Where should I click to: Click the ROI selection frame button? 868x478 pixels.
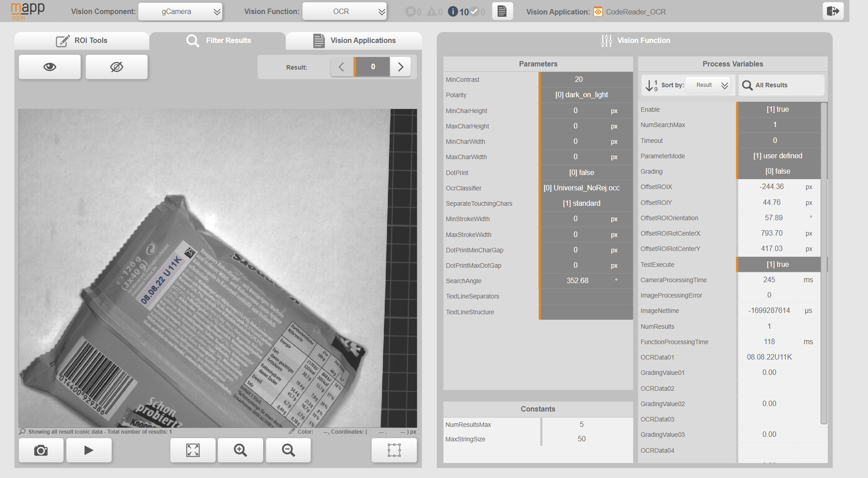[x=394, y=450]
